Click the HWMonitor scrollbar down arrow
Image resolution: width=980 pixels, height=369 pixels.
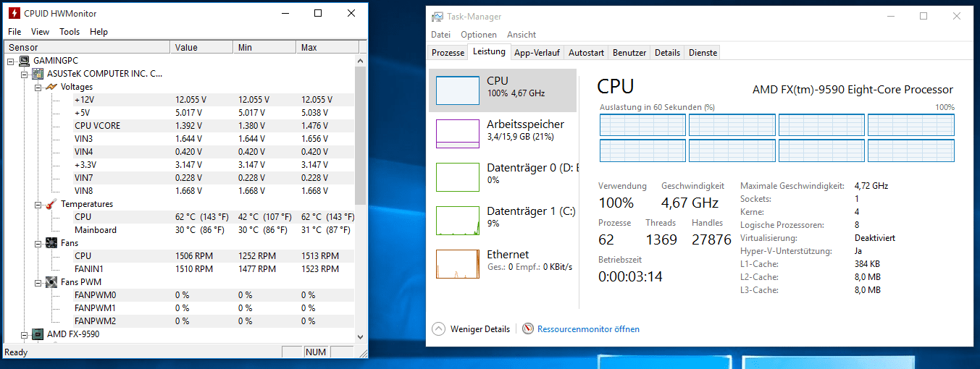361,336
